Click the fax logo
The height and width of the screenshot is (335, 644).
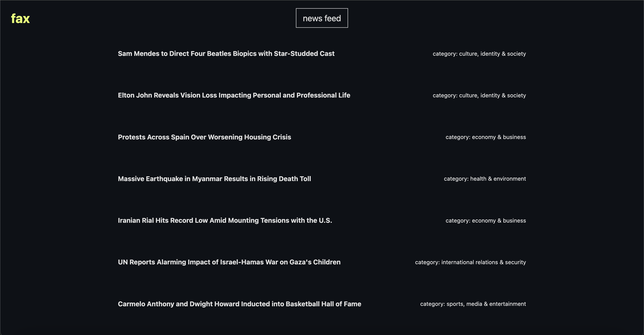(20, 19)
